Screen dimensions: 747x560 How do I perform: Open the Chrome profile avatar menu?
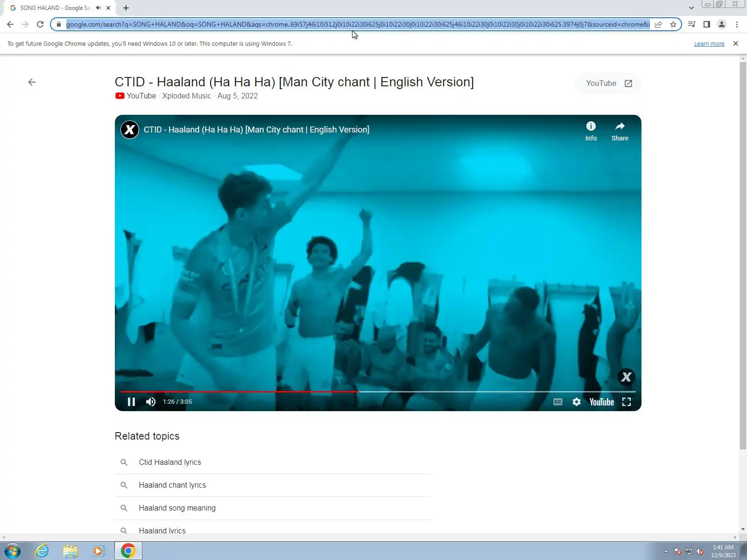pos(722,24)
